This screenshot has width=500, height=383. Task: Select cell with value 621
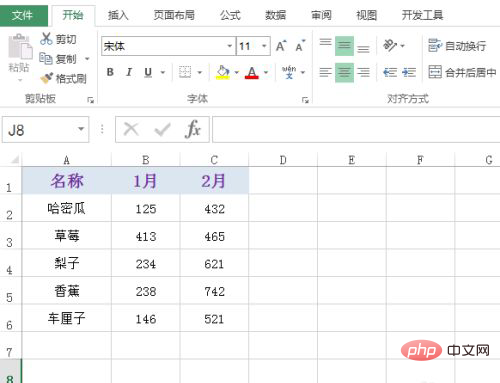tap(214, 264)
